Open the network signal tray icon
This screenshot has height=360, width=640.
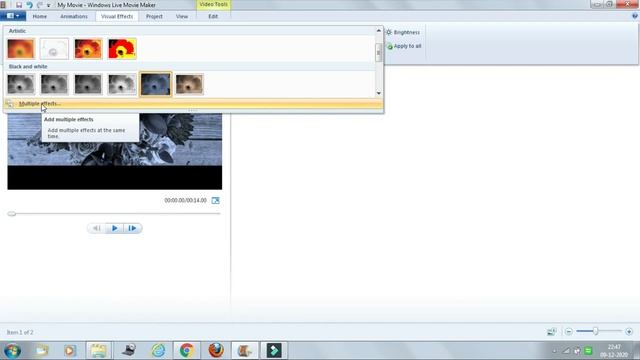[566, 351]
